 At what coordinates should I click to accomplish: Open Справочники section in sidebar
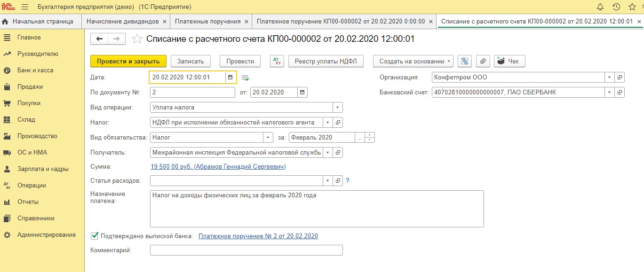tap(36, 218)
